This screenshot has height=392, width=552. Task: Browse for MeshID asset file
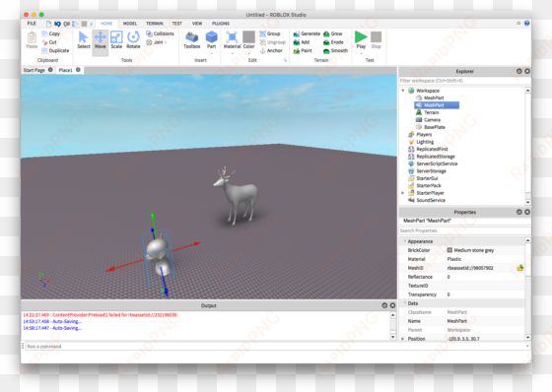tap(520, 268)
